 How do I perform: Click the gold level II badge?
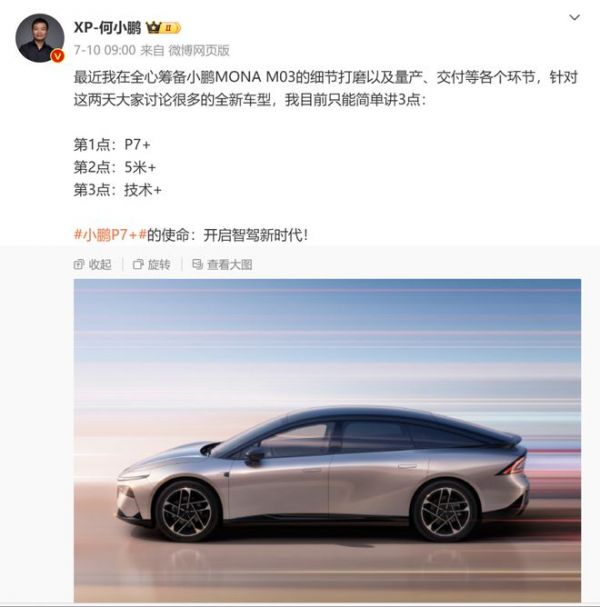click(171, 28)
